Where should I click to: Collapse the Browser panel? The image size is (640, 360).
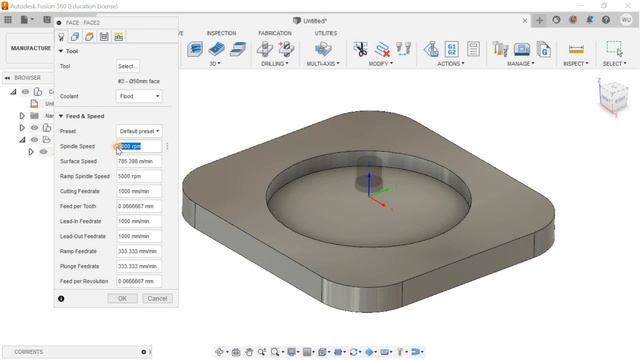click(7, 78)
